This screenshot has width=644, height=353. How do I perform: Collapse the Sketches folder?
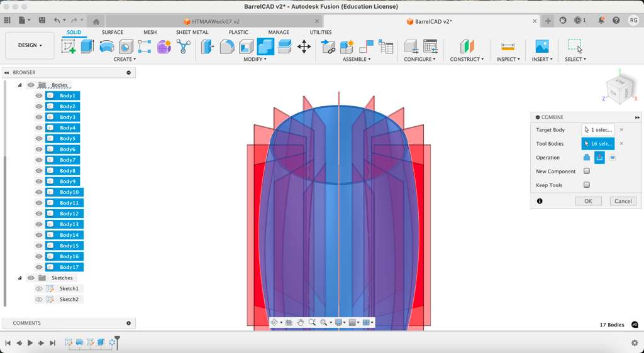[x=19, y=278]
